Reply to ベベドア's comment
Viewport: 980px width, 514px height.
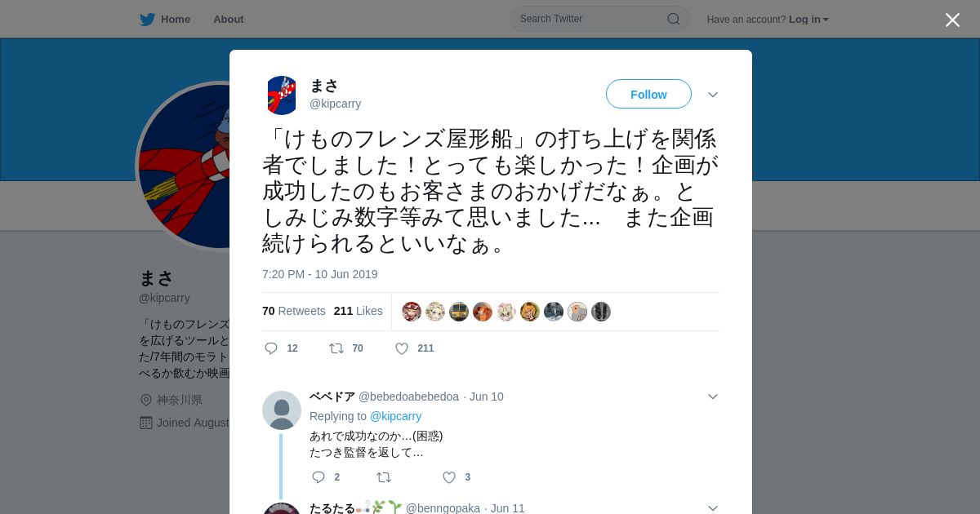318,477
